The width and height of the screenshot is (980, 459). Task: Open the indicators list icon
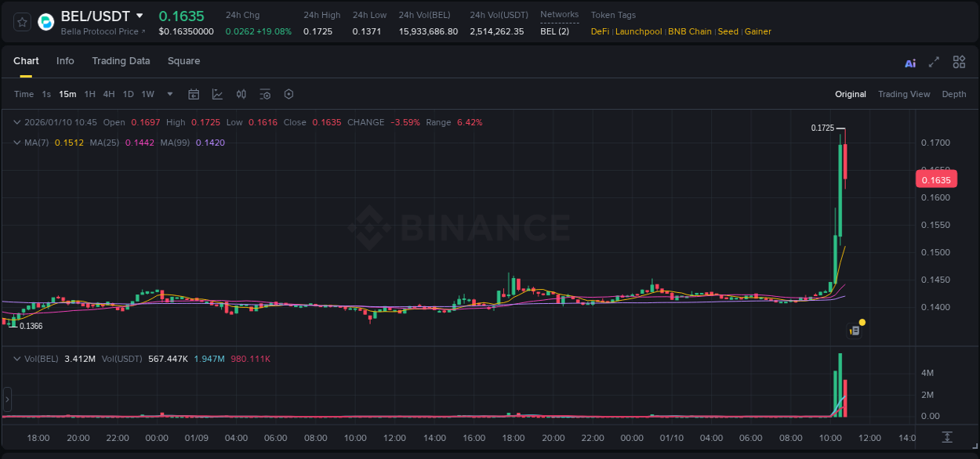pyautogui.click(x=265, y=94)
